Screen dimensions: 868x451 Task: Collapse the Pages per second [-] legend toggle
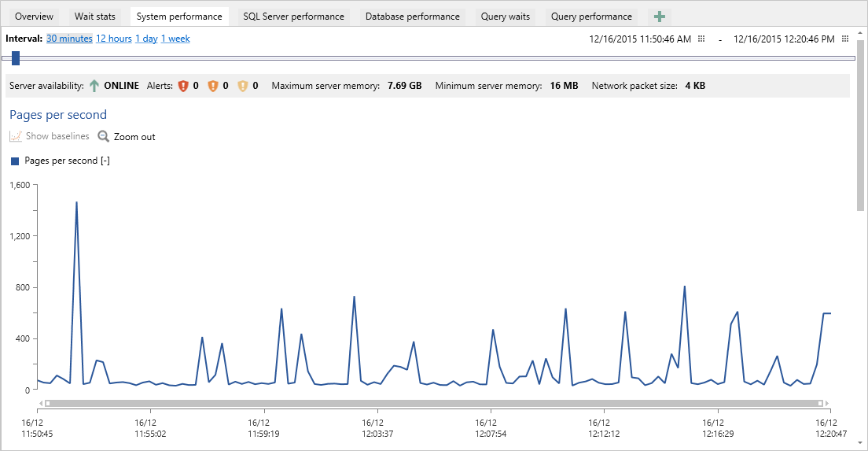click(x=105, y=161)
